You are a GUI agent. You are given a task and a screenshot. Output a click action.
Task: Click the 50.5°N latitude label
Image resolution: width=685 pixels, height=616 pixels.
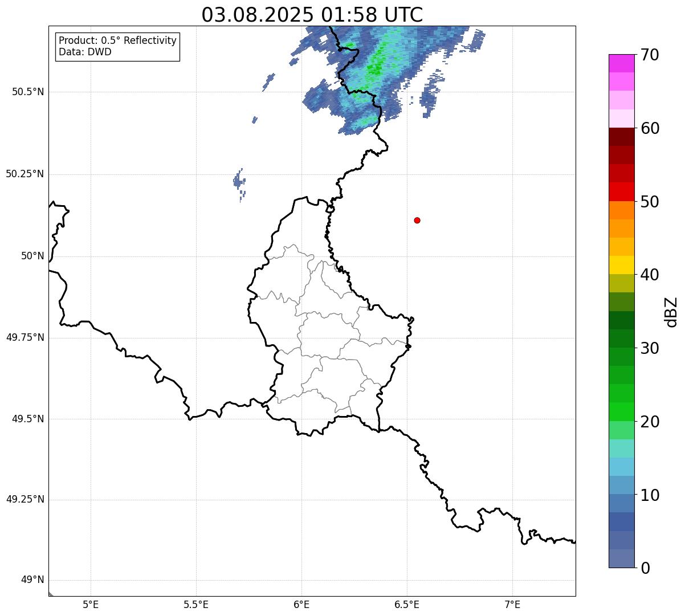click(x=28, y=92)
